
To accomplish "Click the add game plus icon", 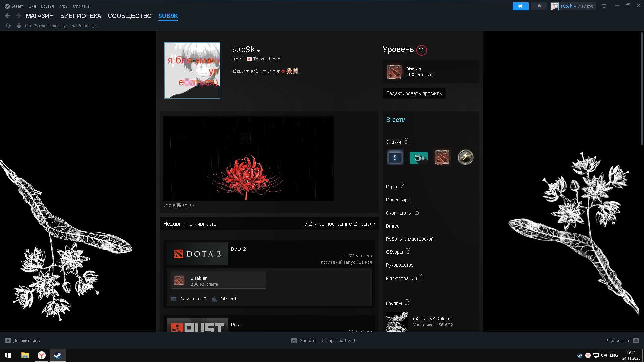I will click(x=8, y=340).
